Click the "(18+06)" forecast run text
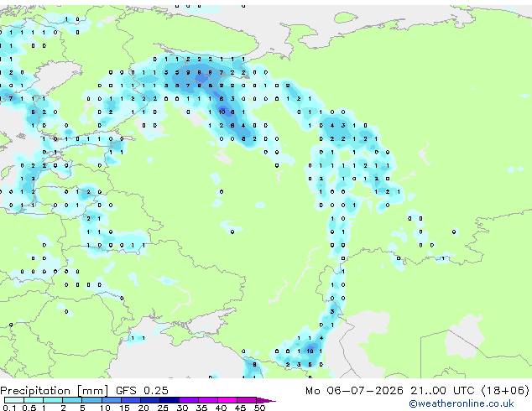This screenshot has height=411, width=532. pyautogui.click(x=505, y=391)
